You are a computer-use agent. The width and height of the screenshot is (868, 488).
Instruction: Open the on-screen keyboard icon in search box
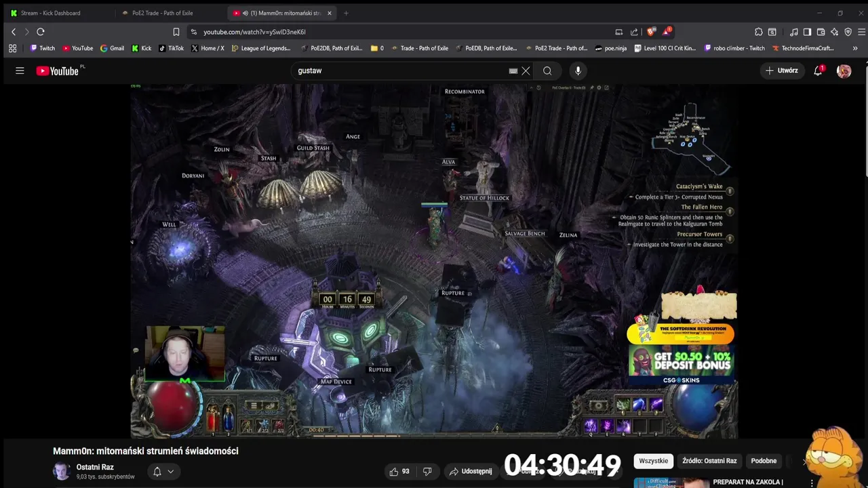513,70
